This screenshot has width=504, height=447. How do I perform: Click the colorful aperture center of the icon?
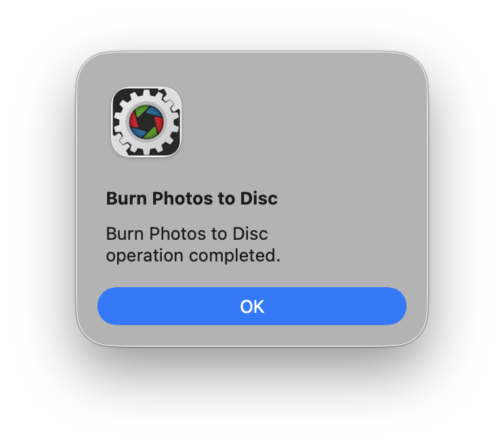[146, 122]
